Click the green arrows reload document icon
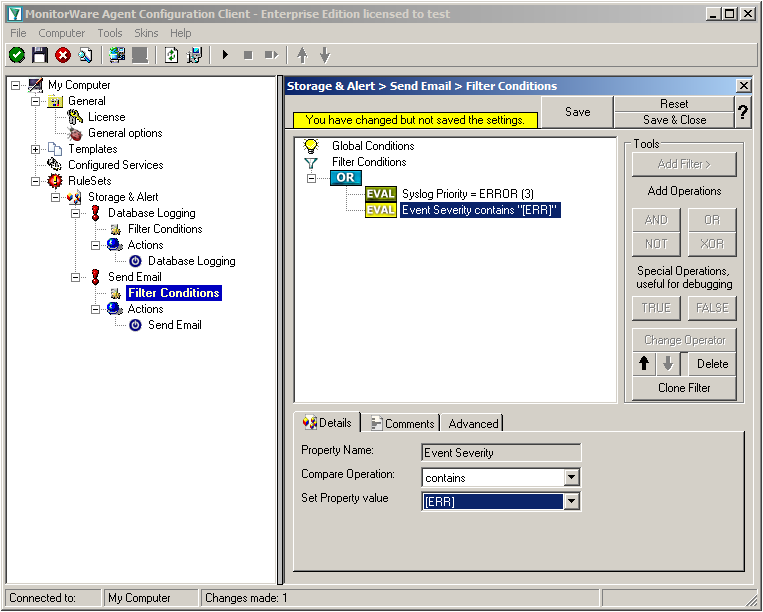763x612 pixels. (171, 55)
